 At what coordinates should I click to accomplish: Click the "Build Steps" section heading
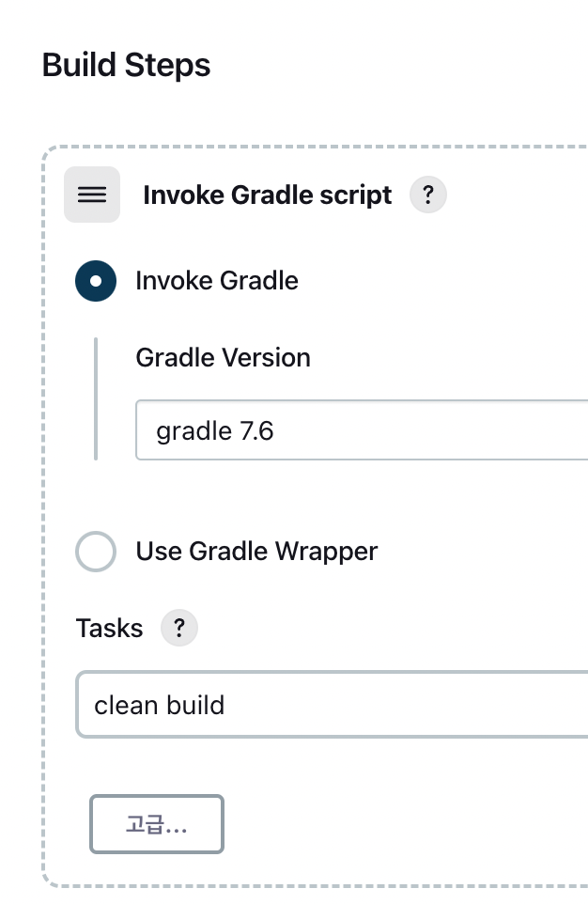(x=127, y=66)
